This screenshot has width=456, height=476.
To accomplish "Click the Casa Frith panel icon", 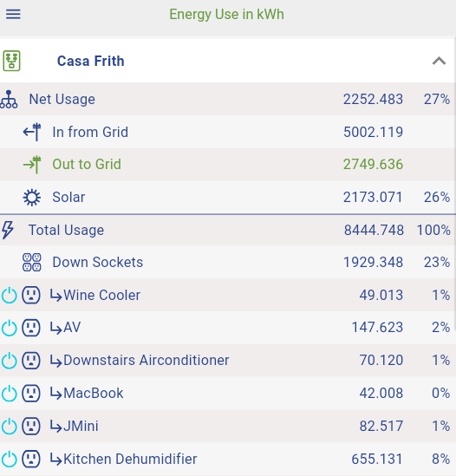I will tap(11, 61).
